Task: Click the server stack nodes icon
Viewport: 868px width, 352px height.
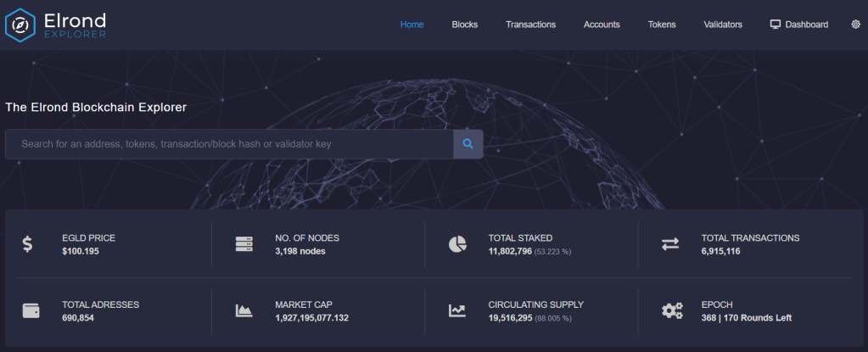Action: pyautogui.click(x=244, y=244)
